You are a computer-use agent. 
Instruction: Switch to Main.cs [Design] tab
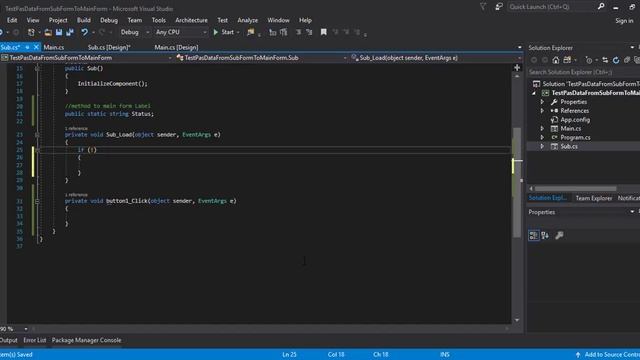click(176, 47)
